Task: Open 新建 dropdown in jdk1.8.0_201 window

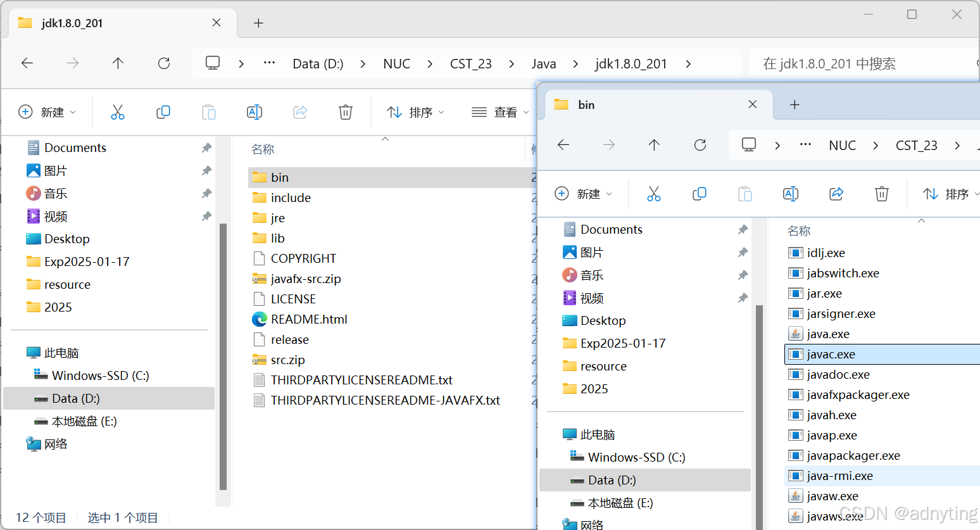Action: coord(47,112)
